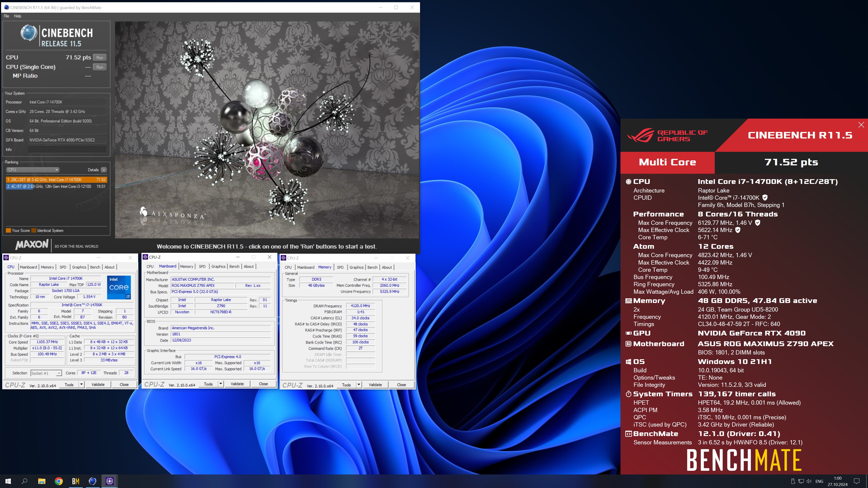The width and height of the screenshot is (868, 488).
Task: Open Mainboard tab in CPU-Z timings window
Action: click(x=306, y=267)
